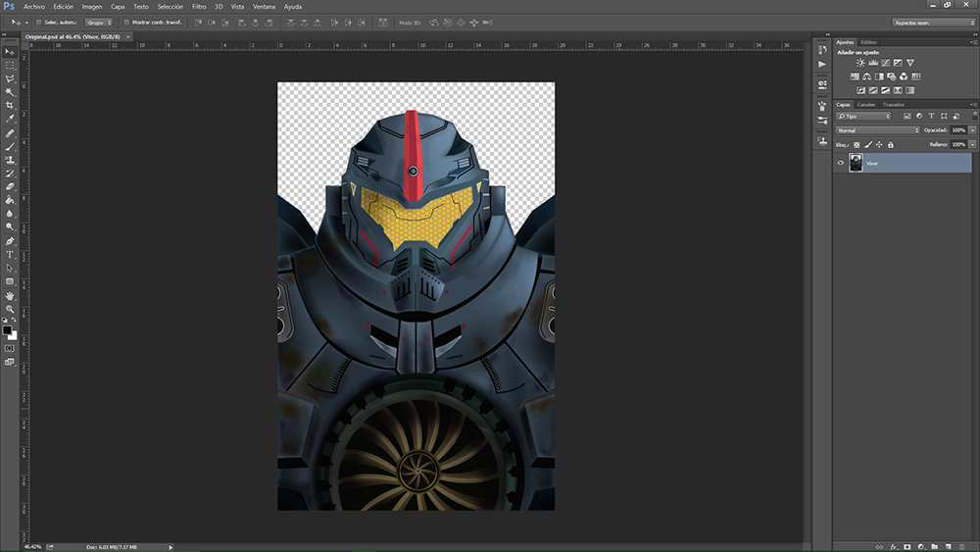Screen dimensions: 980x552
Task: Open the Opacidad slider dropdown arrow
Action: click(x=972, y=130)
